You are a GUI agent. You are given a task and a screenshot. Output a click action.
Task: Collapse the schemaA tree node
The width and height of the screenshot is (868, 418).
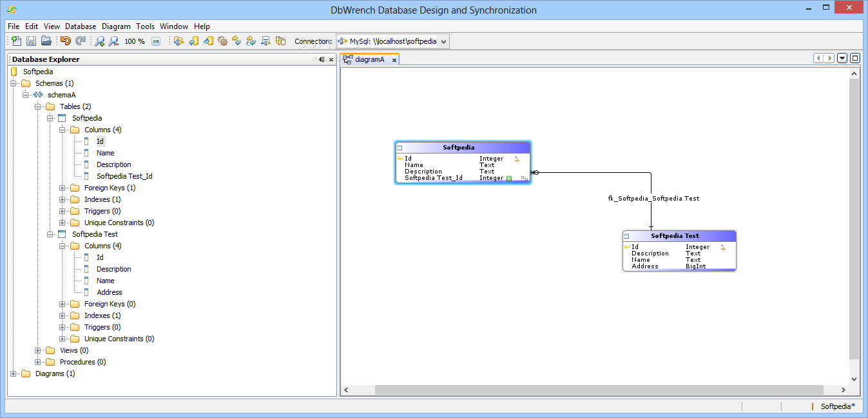pos(26,95)
